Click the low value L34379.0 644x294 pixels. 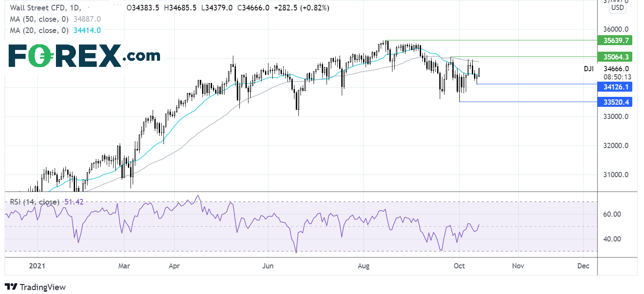point(217,8)
